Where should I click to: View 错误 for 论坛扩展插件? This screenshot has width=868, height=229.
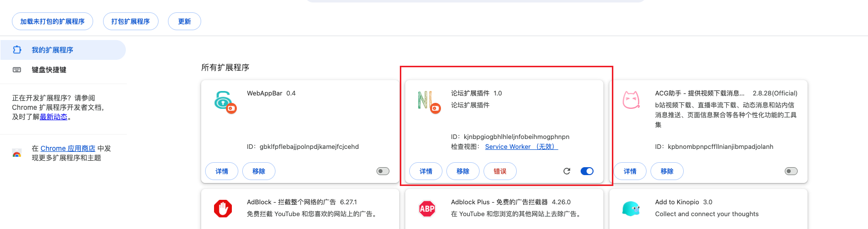coord(500,171)
